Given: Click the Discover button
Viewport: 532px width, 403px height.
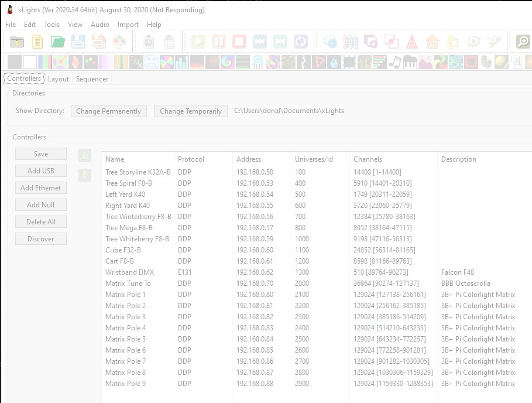Looking at the screenshot, I should [x=41, y=238].
